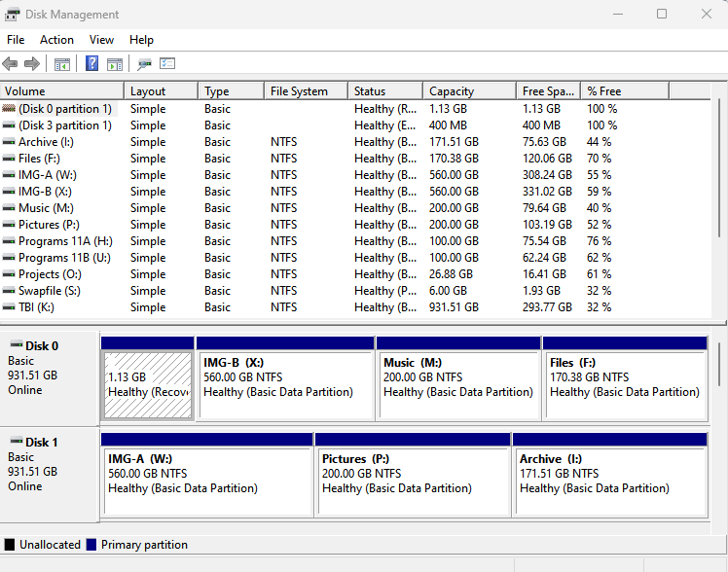This screenshot has width=728, height=572.
Task: Click the Disk Management title bar icon
Action: point(13,15)
